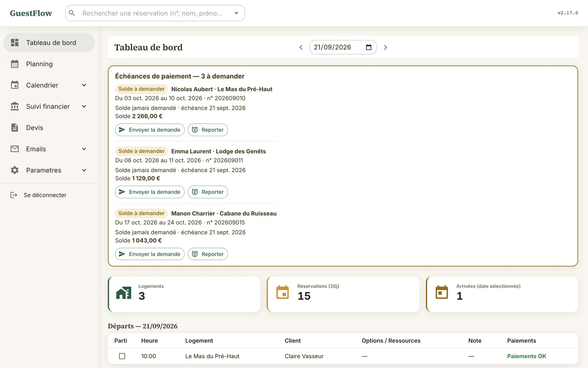
Task: Click the Logements house icon
Action: [x=123, y=293]
